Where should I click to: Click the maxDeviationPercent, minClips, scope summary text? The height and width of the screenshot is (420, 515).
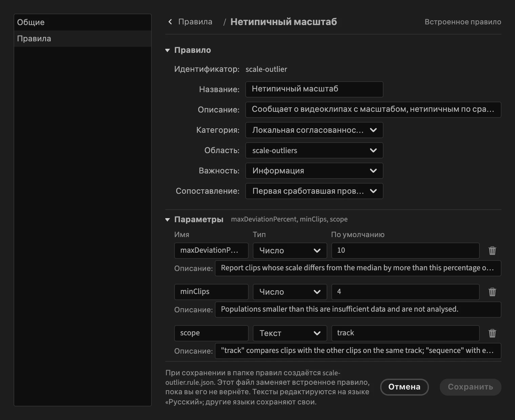(289, 219)
